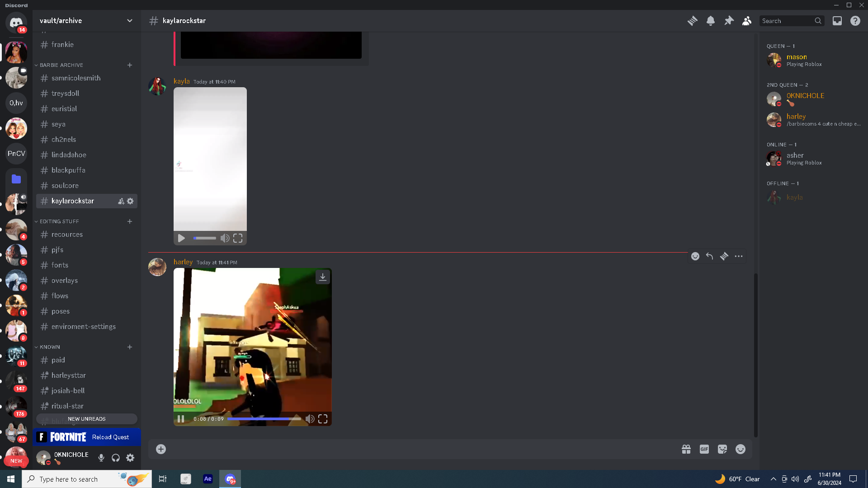Open the Threads icon in header

pos(692,21)
